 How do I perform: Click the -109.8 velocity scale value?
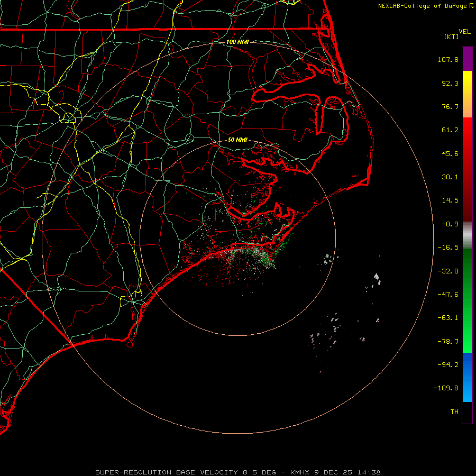pyautogui.click(x=446, y=388)
